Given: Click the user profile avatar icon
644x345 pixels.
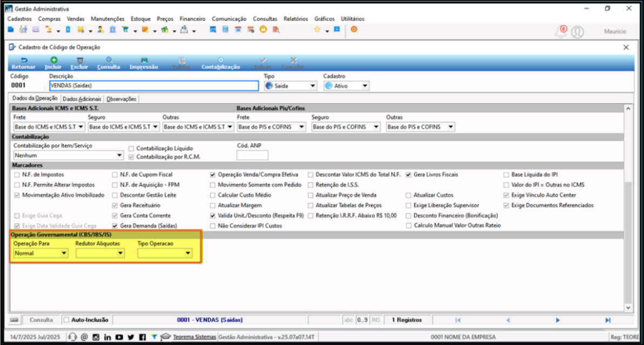Looking at the screenshot, I should click(x=578, y=32).
